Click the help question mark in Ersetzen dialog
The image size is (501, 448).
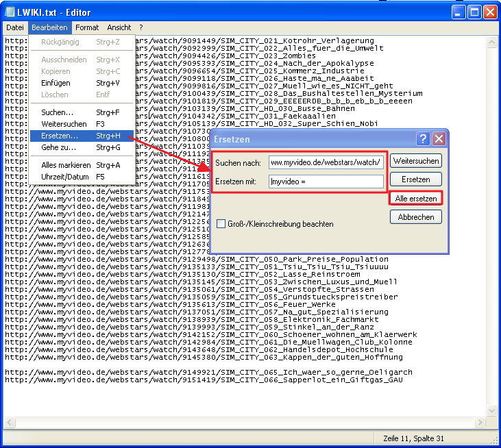point(423,138)
